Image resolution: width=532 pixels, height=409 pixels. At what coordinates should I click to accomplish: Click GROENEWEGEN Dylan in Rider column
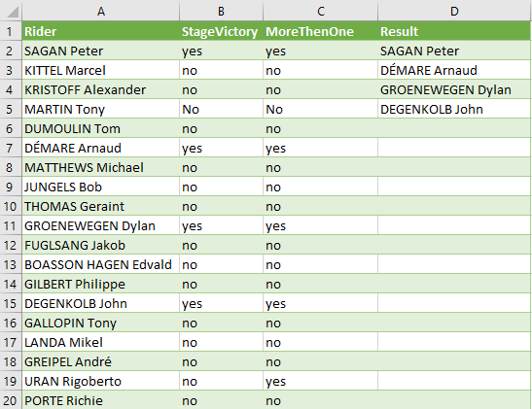(x=101, y=225)
